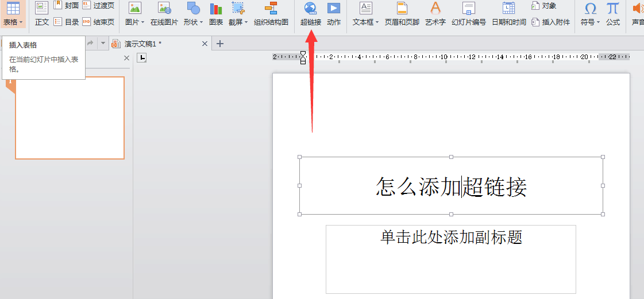This screenshot has height=299, width=644.
Task: Click the 超链接 hyperlink button
Action: pos(310,14)
